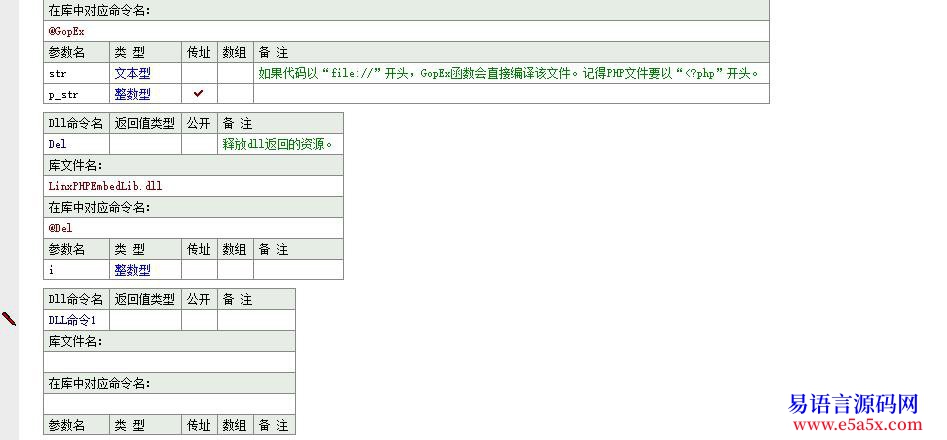Click the 易语言源码网 watermark logo text

coord(853,403)
